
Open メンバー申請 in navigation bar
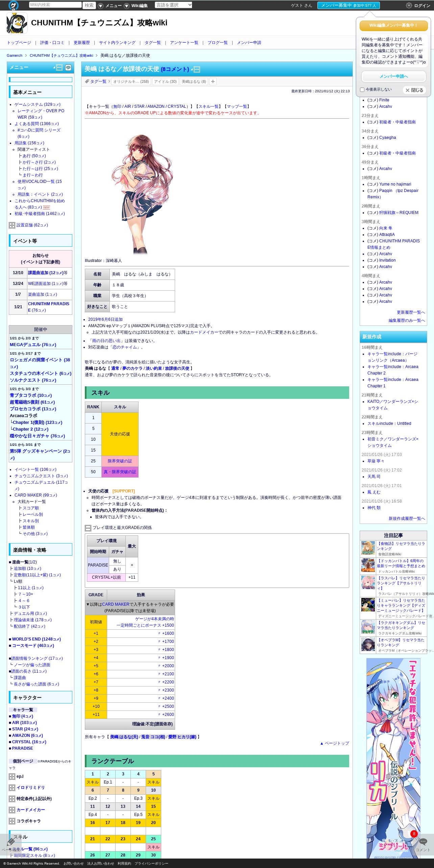pos(249,43)
